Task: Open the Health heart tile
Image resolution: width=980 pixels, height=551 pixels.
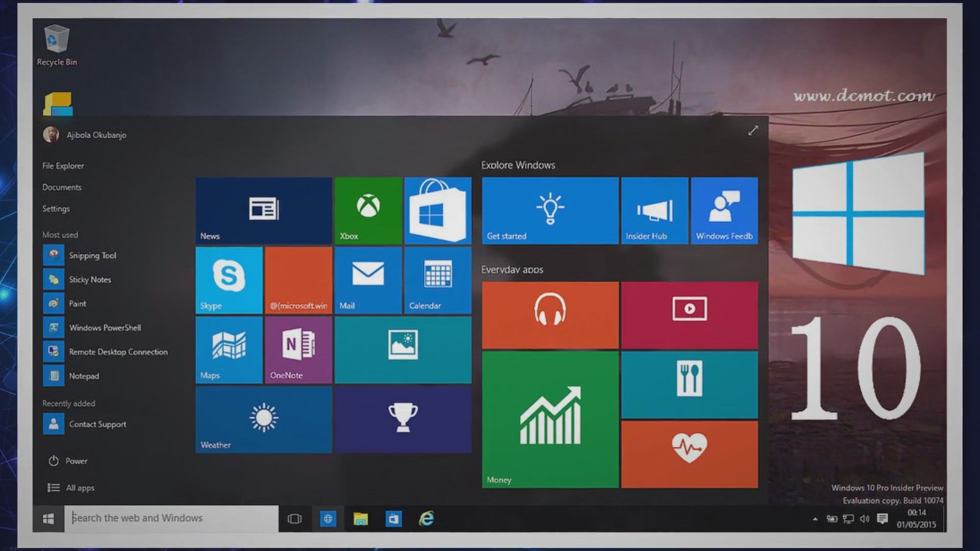Action: coord(690,455)
